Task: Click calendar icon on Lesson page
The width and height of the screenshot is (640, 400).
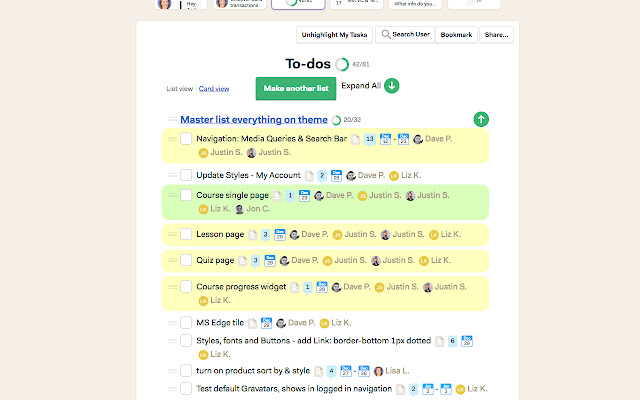Action: coord(280,235)
